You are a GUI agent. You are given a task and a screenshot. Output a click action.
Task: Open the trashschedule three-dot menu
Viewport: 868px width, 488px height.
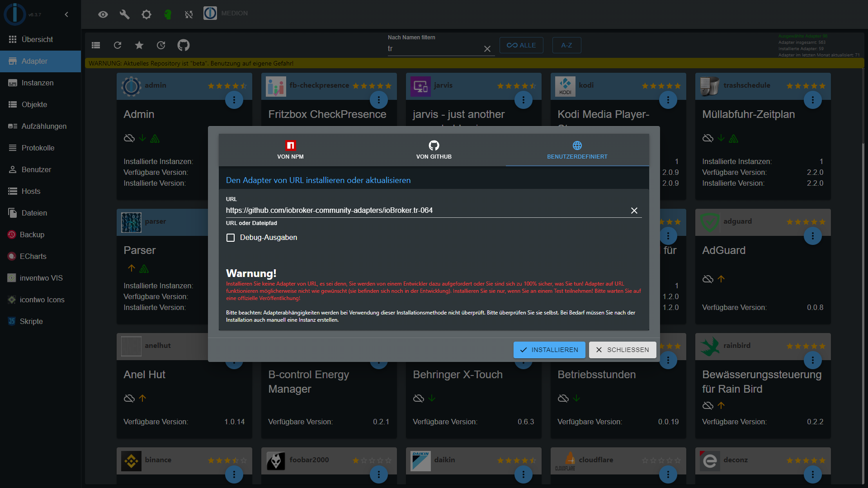tap(813, 100)
